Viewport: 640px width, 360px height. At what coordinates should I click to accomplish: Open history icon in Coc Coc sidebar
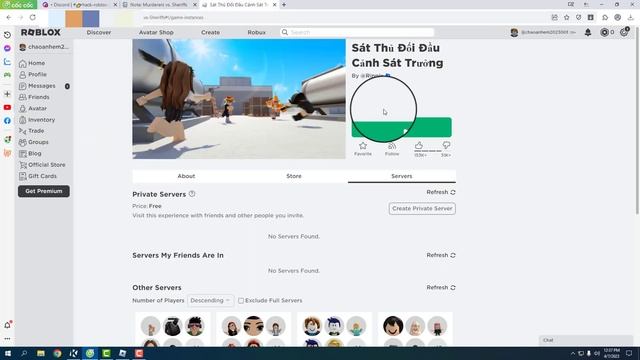click(7, 35)
